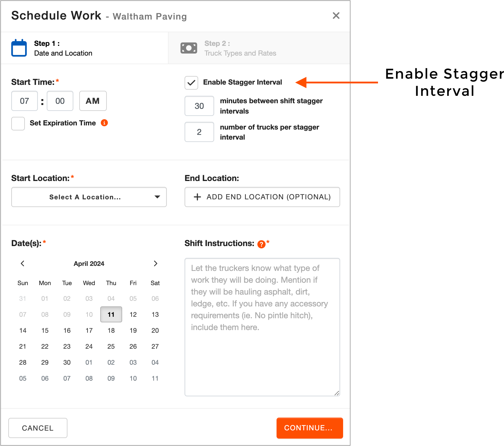
Task: Open the Select A Location dropdown
Action: (89, 197)
